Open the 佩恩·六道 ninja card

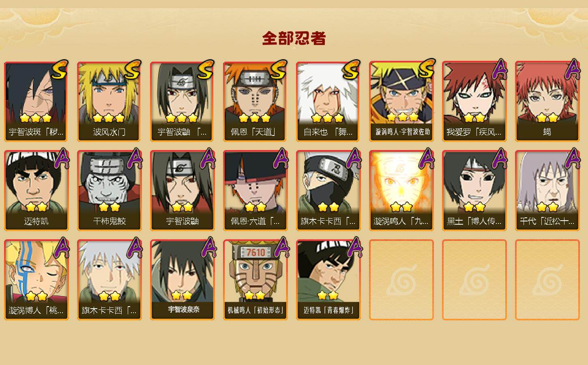[x=255, y=191]
